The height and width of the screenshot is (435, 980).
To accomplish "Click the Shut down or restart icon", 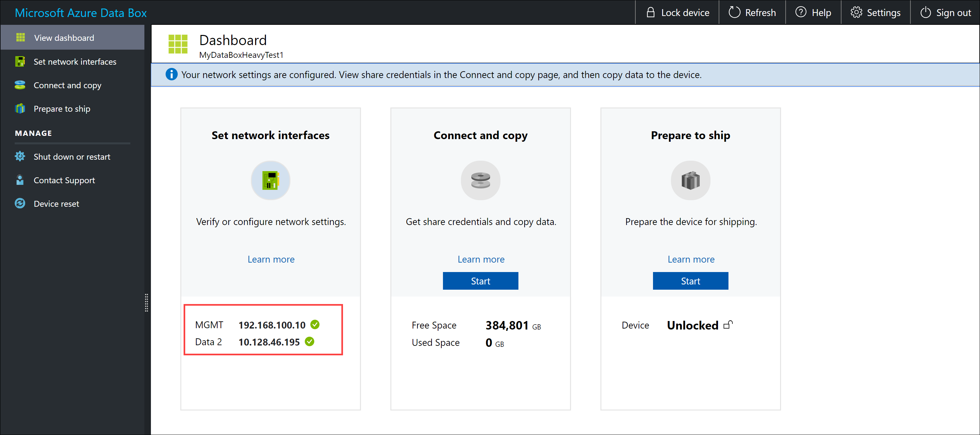I will 19,156.
